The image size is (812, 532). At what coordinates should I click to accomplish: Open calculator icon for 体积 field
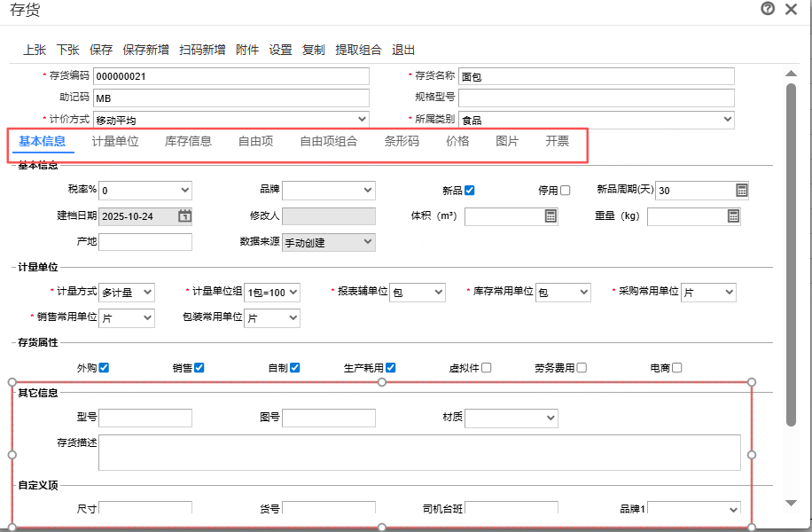(550, 215)
